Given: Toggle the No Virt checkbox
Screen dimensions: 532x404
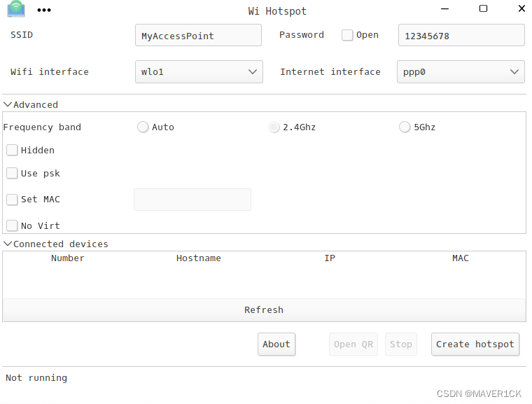Looking at the screenshot, I should [x=12, y=225].
